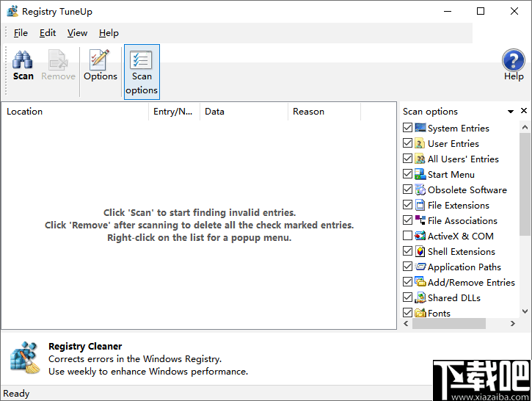Toggle the Scan options toolbar button
The image size is (532, 401).
[142, 72]
